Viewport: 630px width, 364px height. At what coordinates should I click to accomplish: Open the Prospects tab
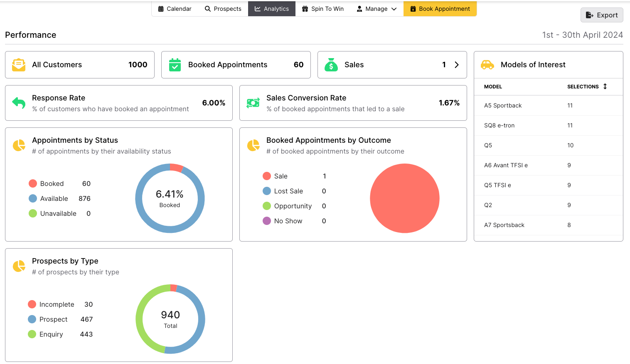[x=223, y=9]
